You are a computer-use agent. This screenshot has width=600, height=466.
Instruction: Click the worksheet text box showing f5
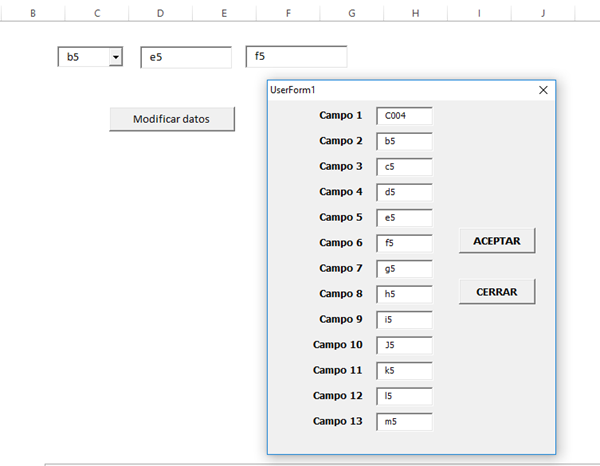point(296,57)
